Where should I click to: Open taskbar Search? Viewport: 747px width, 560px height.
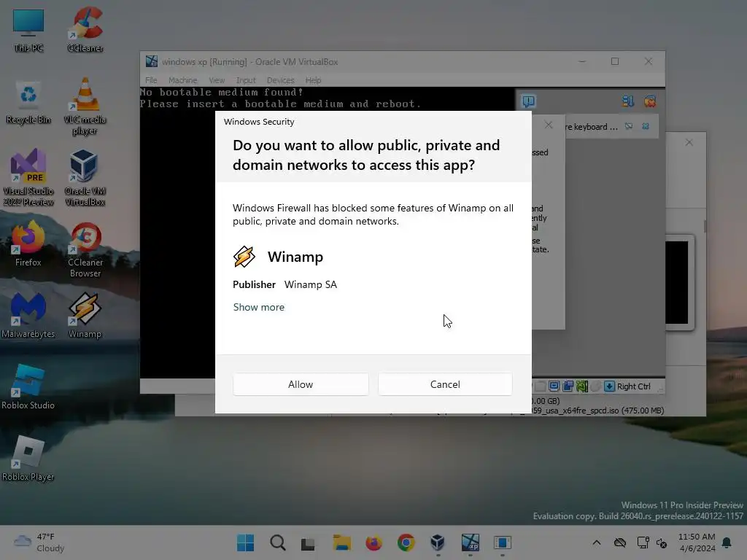(x=277, y=542)
